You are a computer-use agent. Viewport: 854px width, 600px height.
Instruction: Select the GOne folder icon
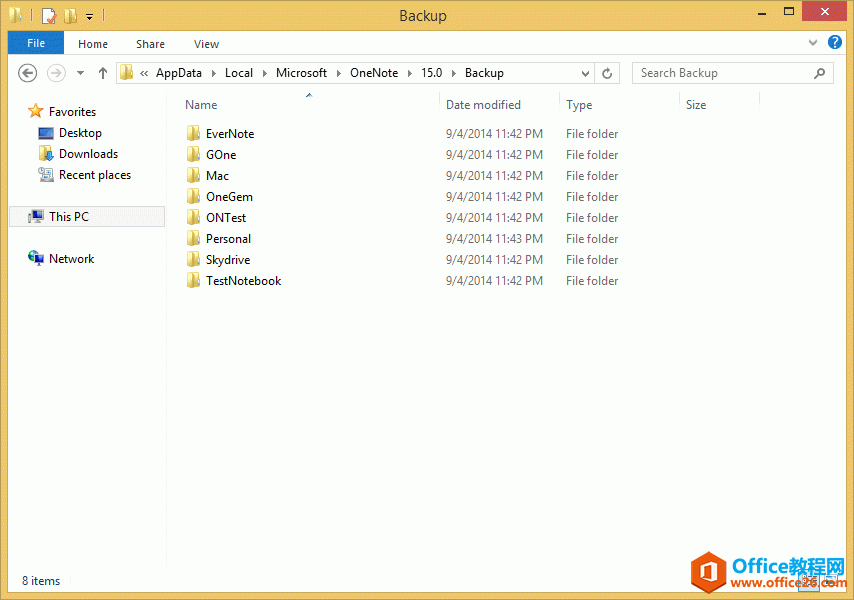coord(193,155)
